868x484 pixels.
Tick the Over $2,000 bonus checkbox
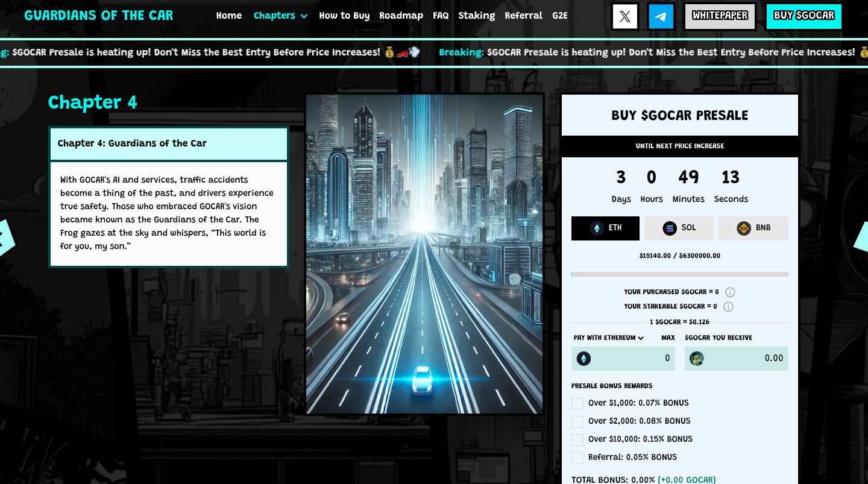[577, 421]
